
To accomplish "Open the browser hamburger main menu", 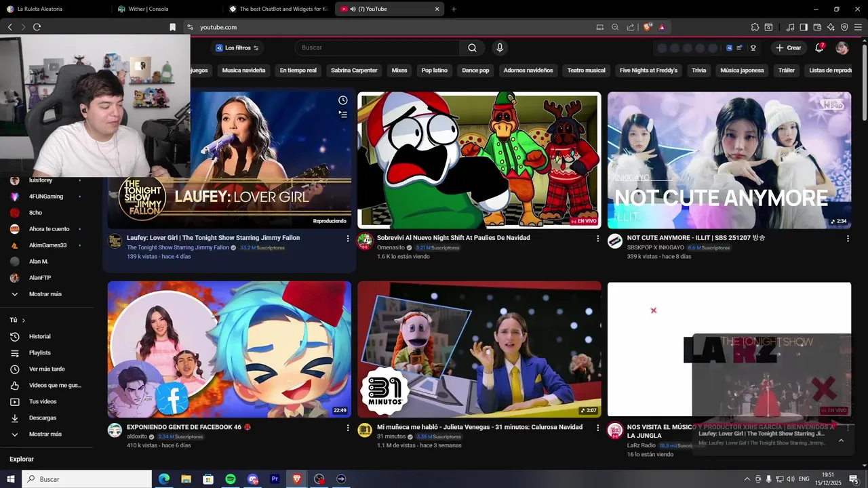I will pos(858,27).
